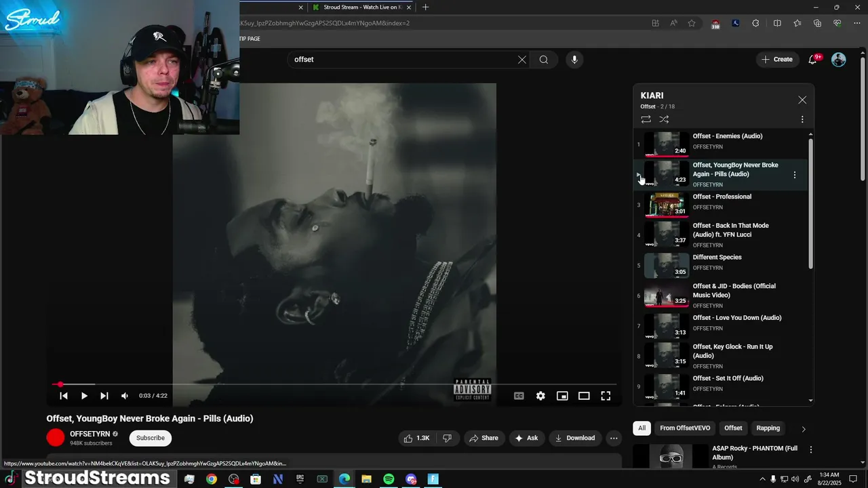868x488 pixels.
Task: Download the video
Action: [575, 438]
